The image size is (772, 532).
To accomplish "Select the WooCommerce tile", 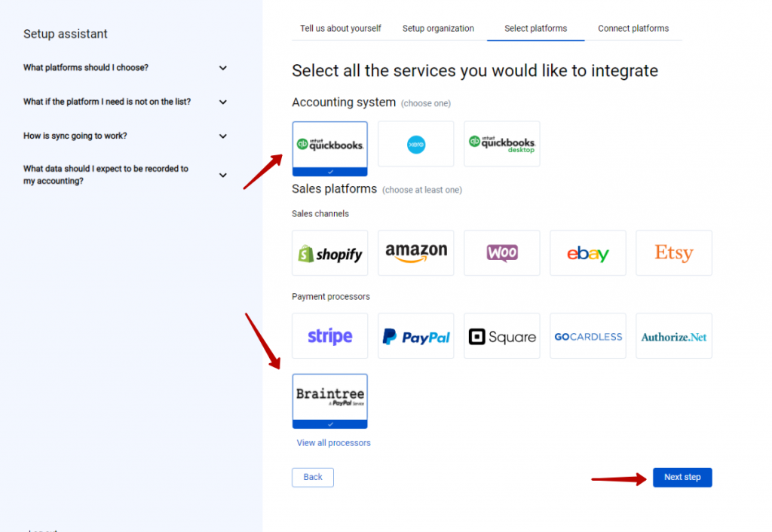I will (x=501, y=253).
